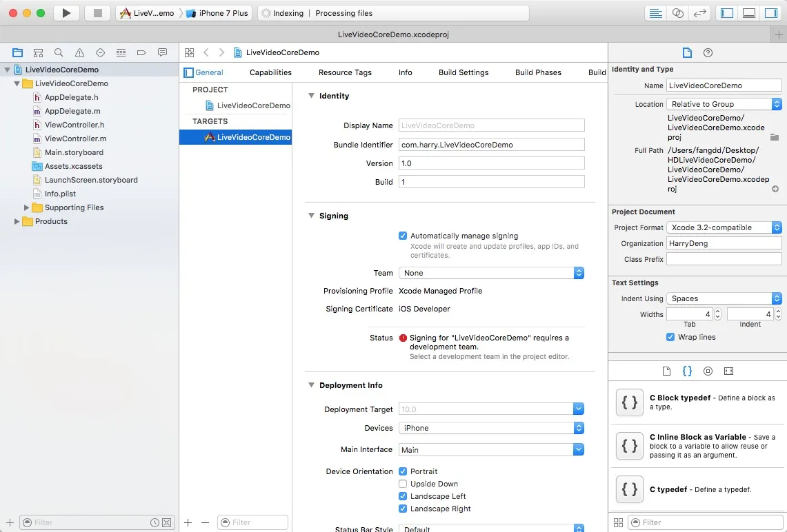This screenshot has height=532, width=787.
Task: Switch to the Info tab
Action: (x=405, y=73)
